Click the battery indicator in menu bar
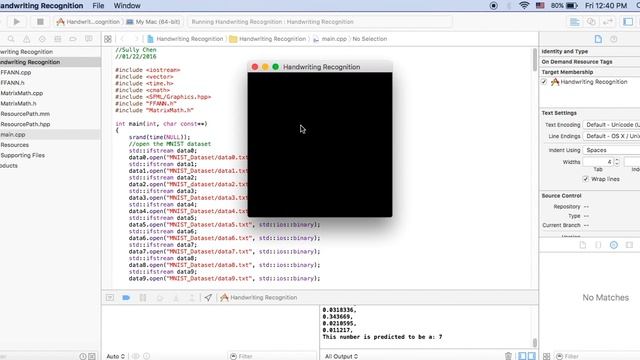 pyautogui.click(x=564, y=6)
